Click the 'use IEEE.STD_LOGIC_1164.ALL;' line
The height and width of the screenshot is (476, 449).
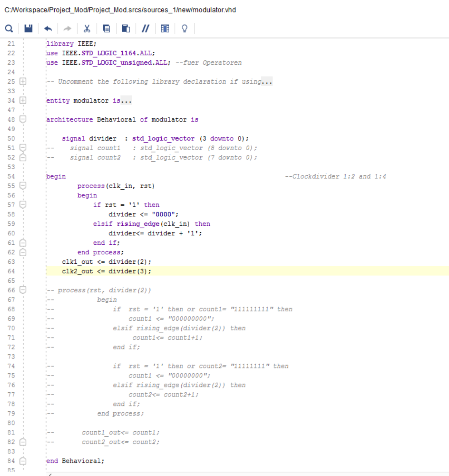point(101,53)
